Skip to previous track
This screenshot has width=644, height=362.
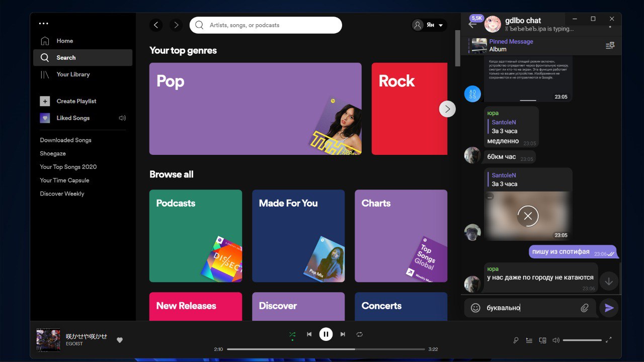[309, 334]
